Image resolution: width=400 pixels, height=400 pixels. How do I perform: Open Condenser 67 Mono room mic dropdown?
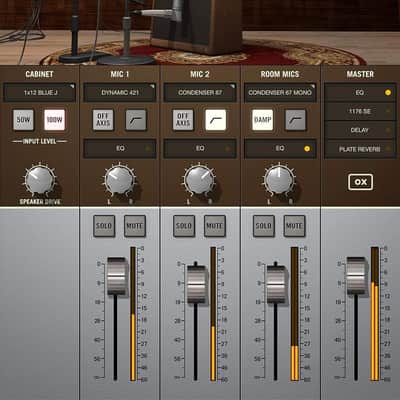[x=280, y=93]
